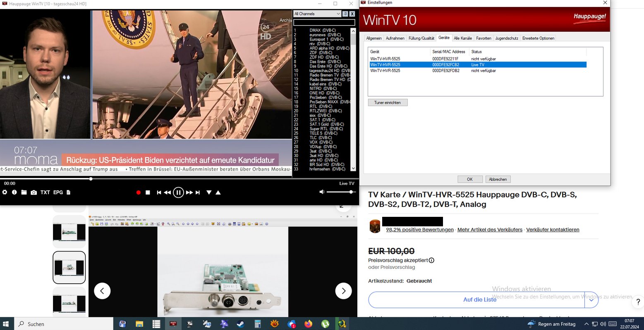Open WinTV settings gear icon
The width and height of the screenshot is (644, 330).
pos(5,192)
